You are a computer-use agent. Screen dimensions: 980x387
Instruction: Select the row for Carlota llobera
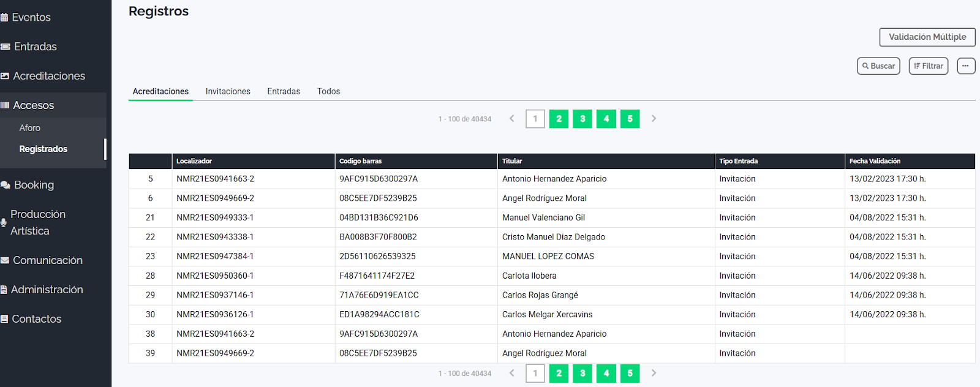pyautogui.click(x=529, y=276)
